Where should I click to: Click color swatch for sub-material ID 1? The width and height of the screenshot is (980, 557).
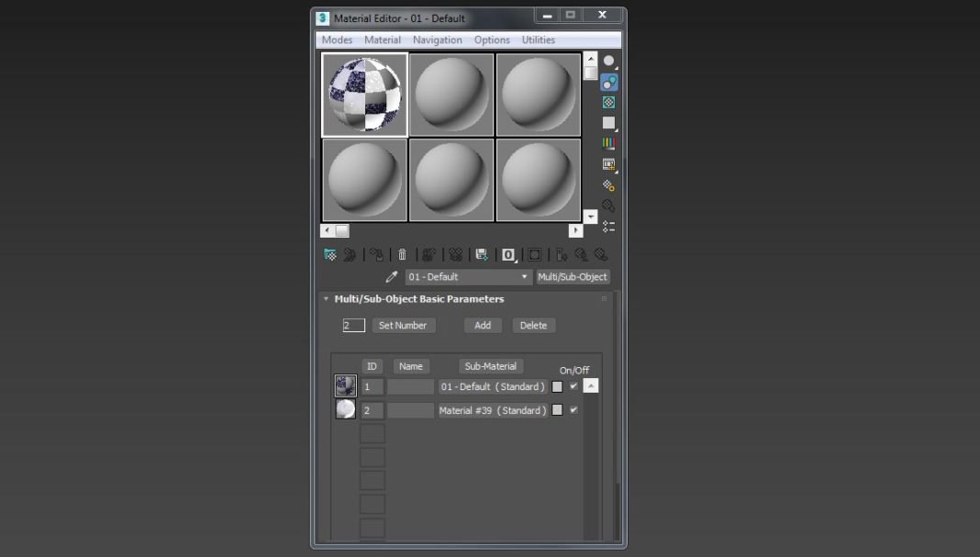(x=557, y=387)
